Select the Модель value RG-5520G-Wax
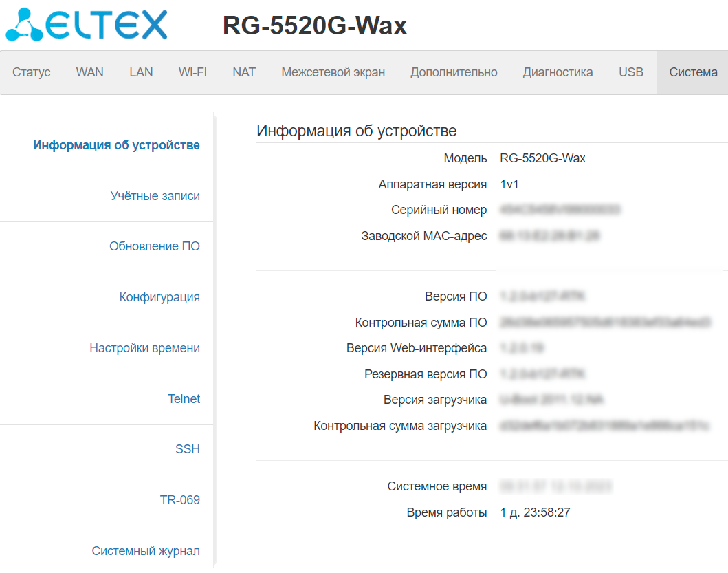This screenshot has height=573, width=728. (542, 158)
